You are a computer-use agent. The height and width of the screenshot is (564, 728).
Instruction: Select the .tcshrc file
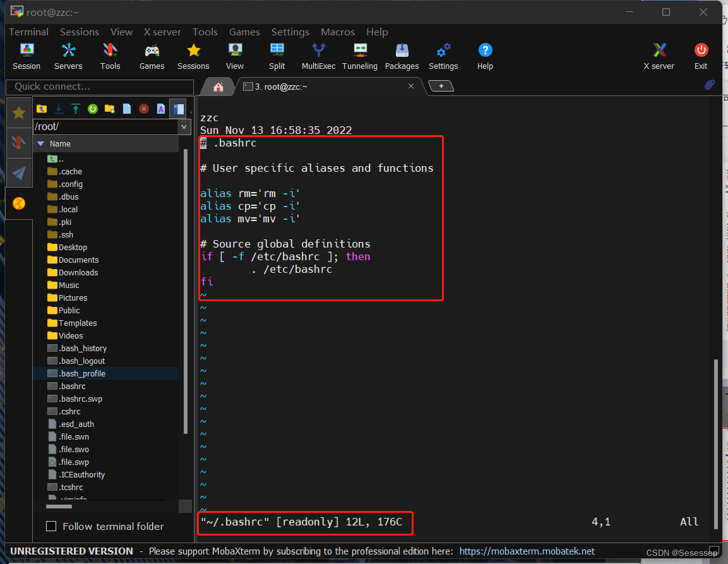tap(66, 488)
